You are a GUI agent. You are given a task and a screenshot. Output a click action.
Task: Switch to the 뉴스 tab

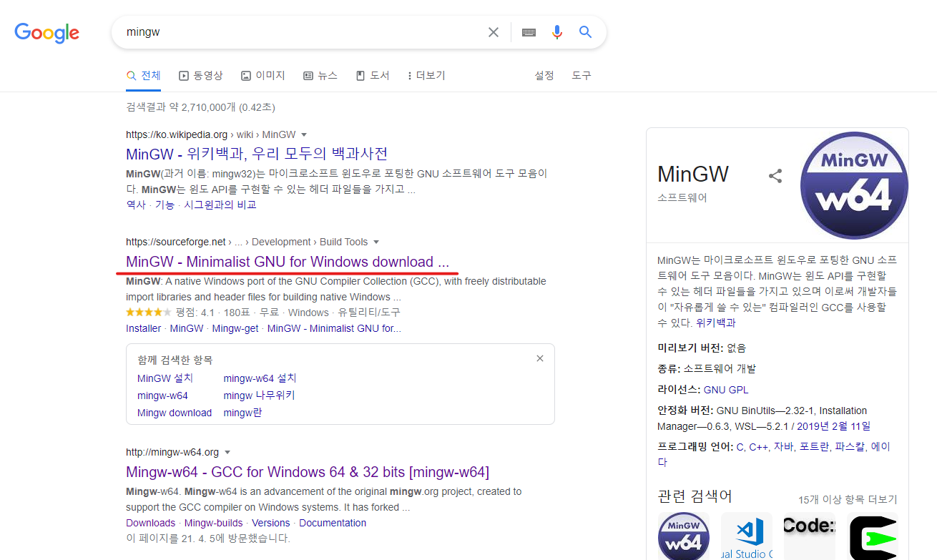point(320,75)
